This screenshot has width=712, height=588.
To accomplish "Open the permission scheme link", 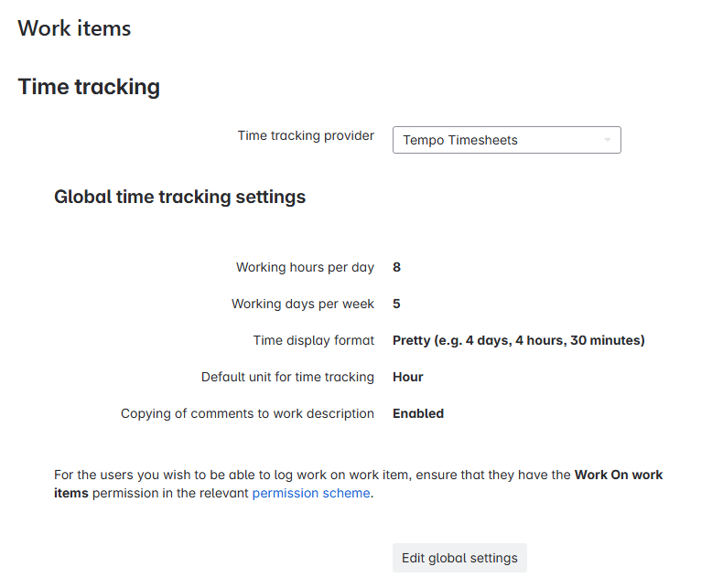I will pyautogui.click(x=311, y=493).
